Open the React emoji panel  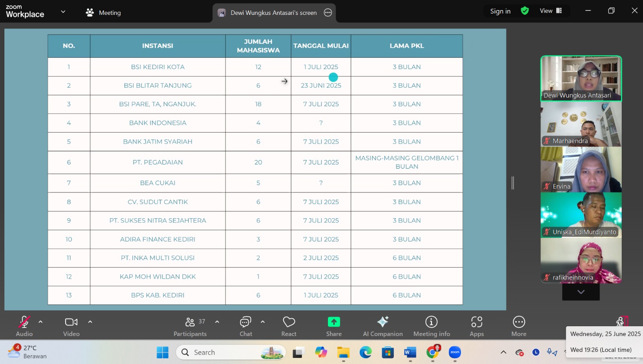coord(289,326)
